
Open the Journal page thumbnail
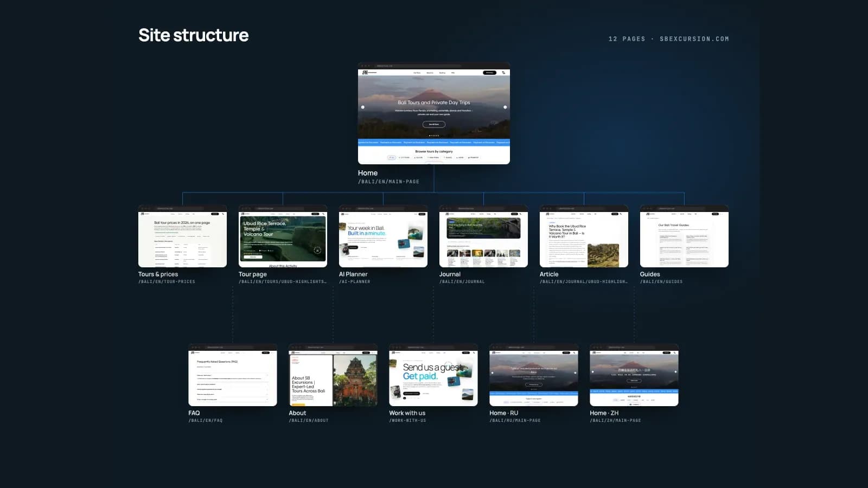pyautogui.click(x=483, y=236)
